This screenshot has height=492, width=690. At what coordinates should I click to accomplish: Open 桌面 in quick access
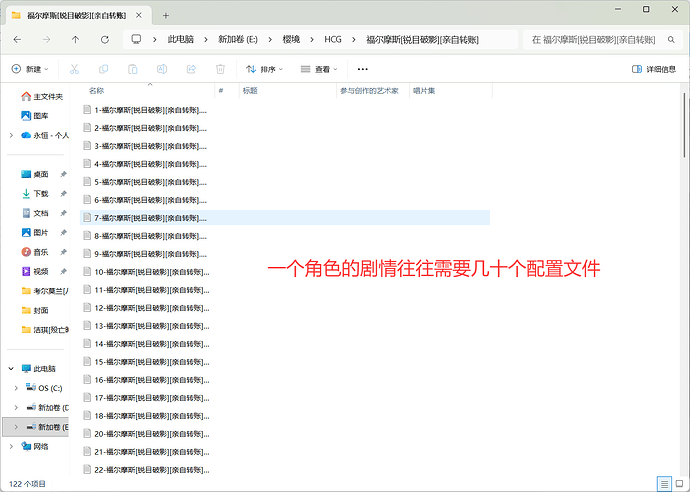pyautogui.click(x=35, y=174)
